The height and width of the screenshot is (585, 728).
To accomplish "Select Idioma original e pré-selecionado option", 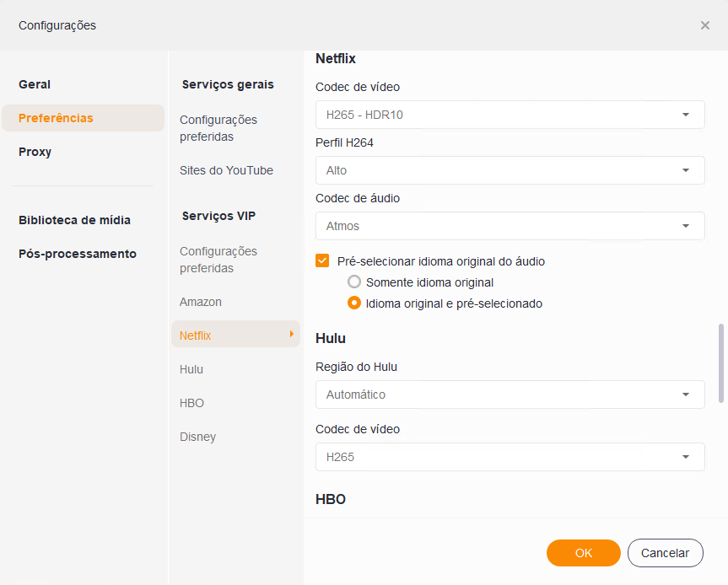I will 354,303.
